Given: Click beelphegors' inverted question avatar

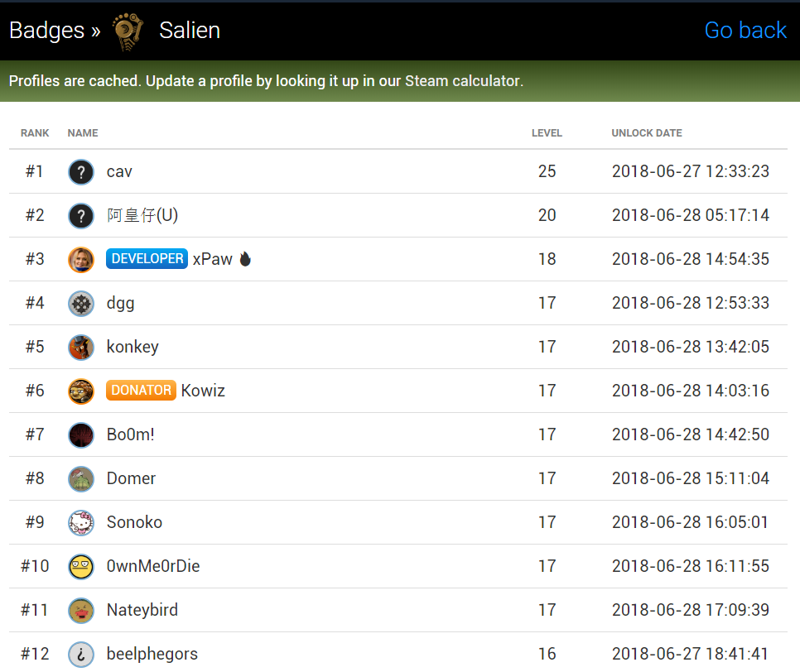Looking at the screenshot, I should pos(81,654).
